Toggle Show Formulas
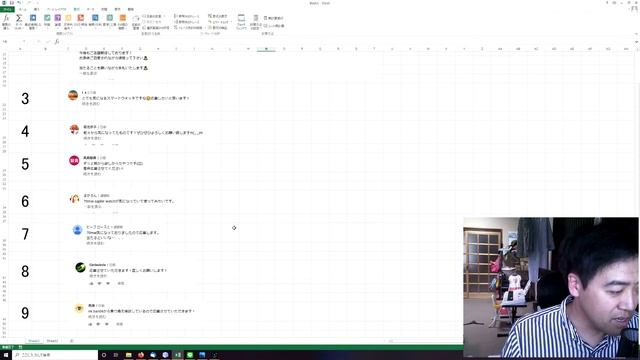The image size is (640, 360). click(x=218, y=16)
